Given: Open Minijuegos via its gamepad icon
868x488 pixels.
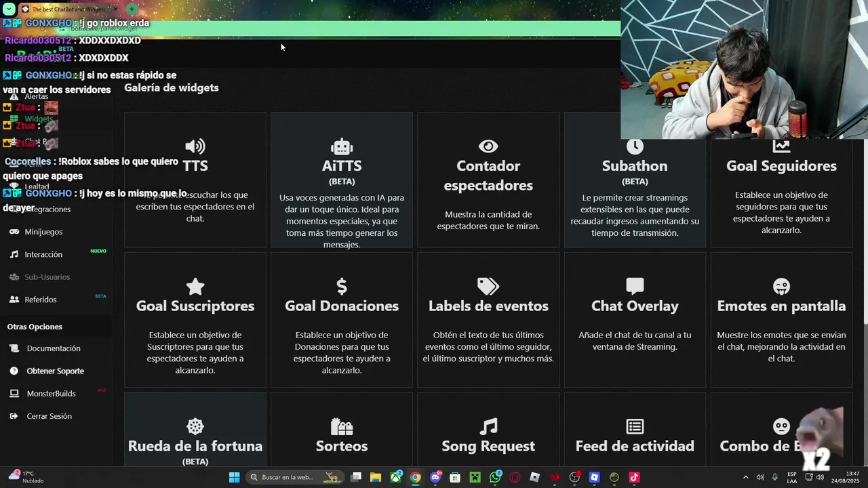Looking at the screenshot, I should (x=14, y=232).
